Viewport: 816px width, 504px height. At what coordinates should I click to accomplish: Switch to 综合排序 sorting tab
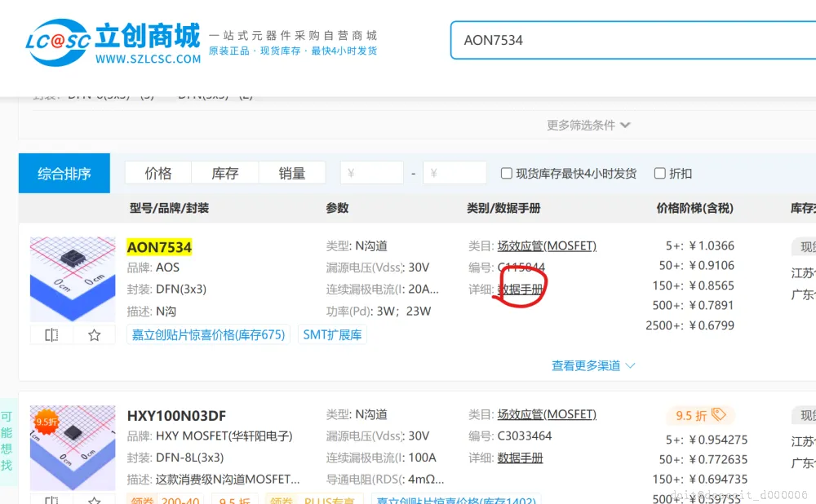click(64, 173)
